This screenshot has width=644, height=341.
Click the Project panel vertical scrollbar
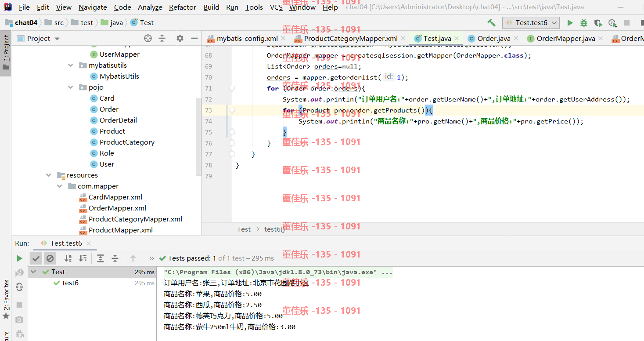(x=198, y=136)
